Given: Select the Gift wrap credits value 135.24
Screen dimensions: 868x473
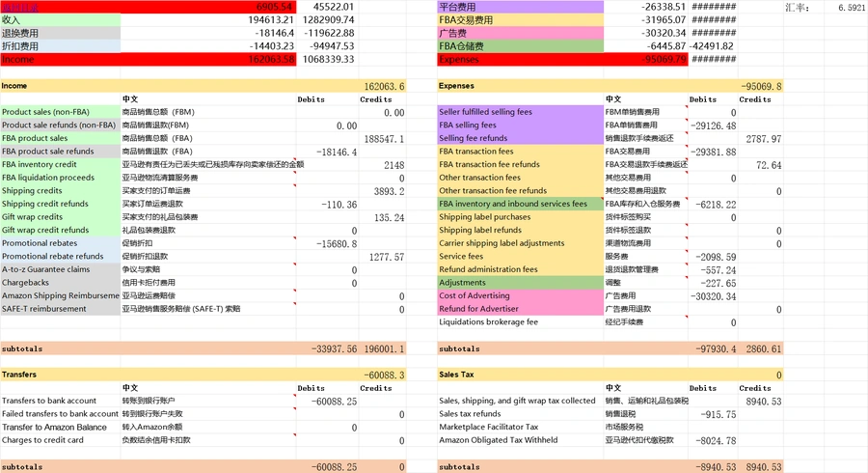Looking at the screenshot, I should point(390,217).
